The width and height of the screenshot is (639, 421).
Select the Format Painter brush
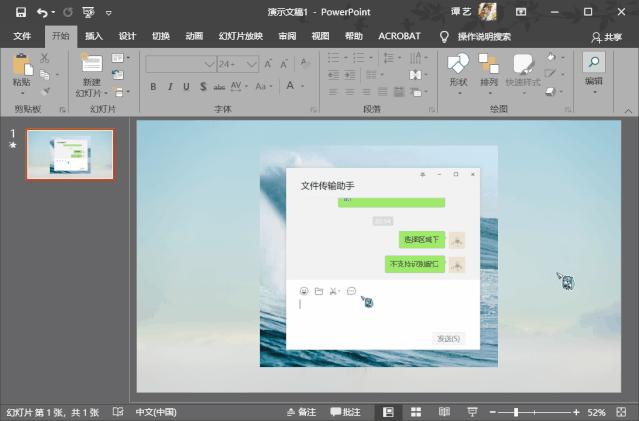click(45, 91)
